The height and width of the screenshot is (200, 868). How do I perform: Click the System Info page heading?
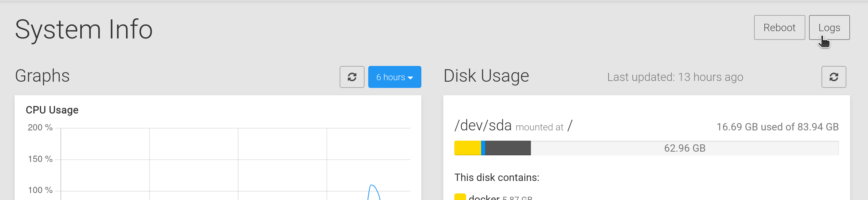(84, 29)
